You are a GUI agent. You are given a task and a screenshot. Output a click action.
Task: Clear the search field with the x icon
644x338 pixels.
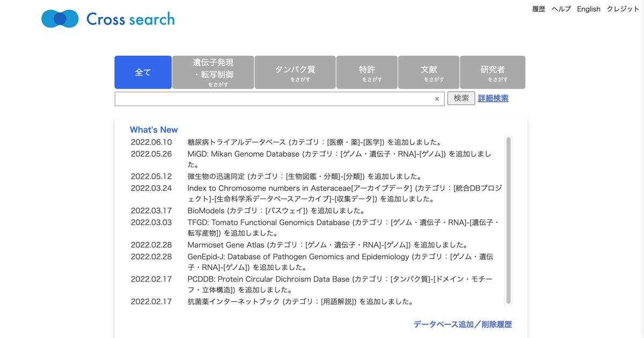pyautogui.click(x=437, y=99)
